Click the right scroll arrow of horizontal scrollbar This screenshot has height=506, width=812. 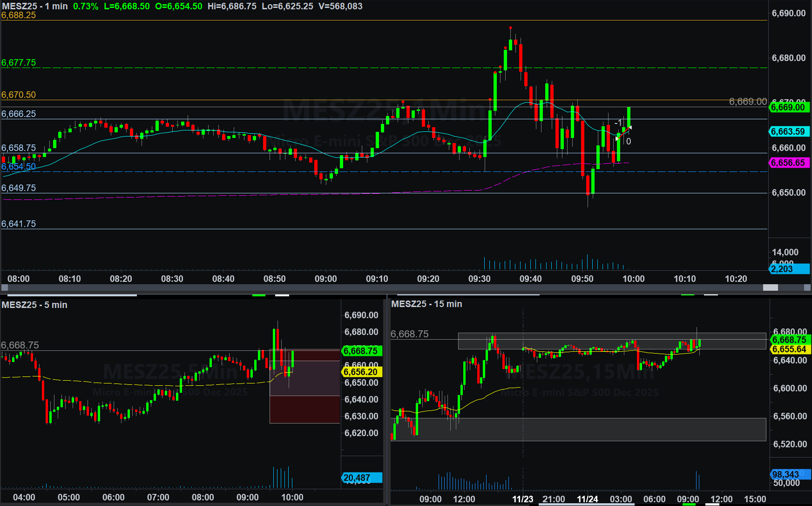808,288
